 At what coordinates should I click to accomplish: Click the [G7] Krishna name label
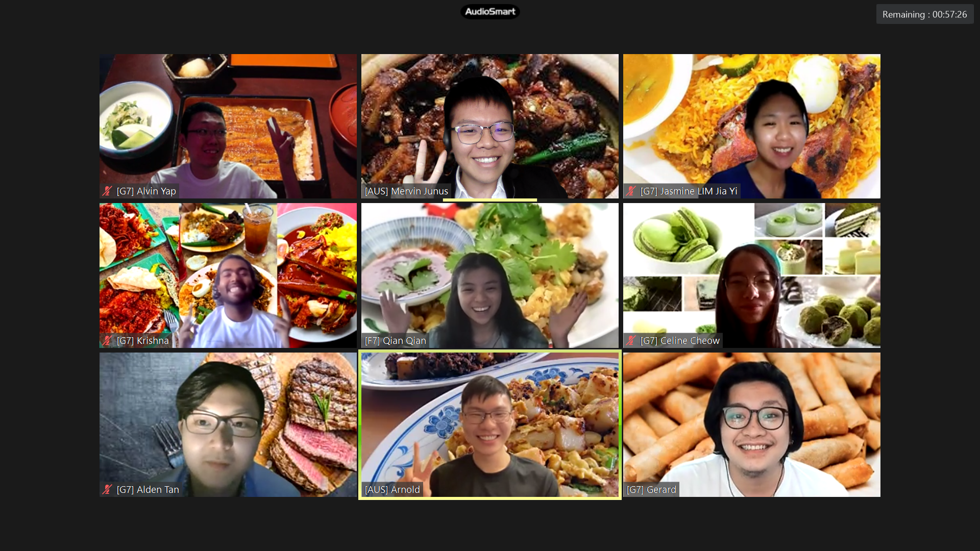coord(142,341)
